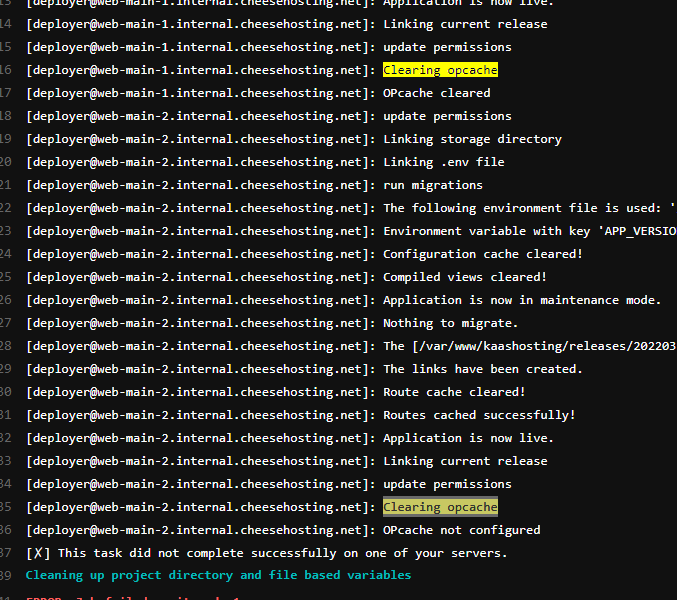This screenshot has height=600, width=677.
Task: Click the Route cache cleared message
Action: click(x=454, y=392)
